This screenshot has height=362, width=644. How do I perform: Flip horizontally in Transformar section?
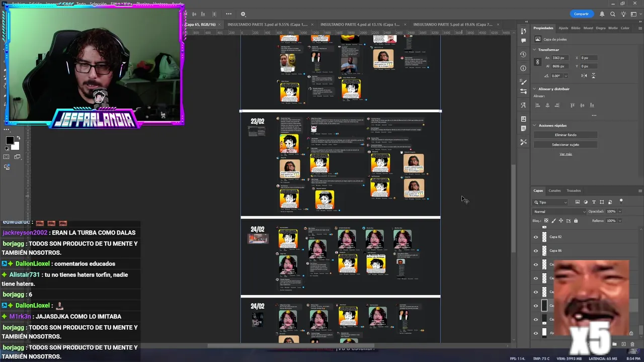(x=584, y=75)
